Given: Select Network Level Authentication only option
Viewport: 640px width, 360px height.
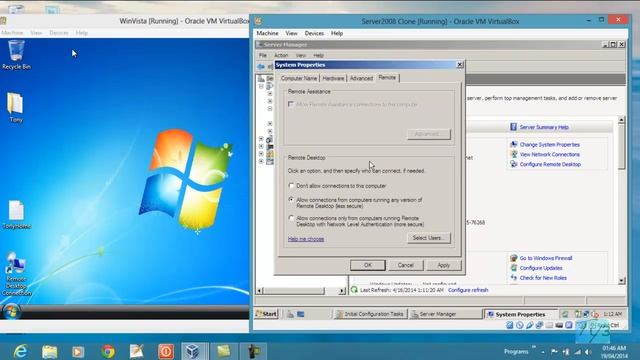Looking at the screenshot, I should pos(291,218).
